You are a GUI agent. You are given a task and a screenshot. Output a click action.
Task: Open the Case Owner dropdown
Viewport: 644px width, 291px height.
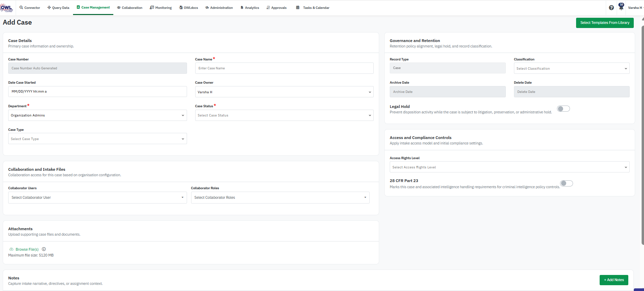(x=284, y=92)
